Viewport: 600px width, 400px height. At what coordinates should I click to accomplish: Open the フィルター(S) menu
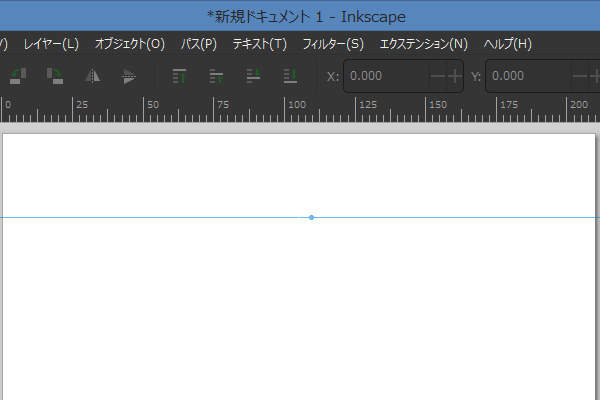click(333, 44)
